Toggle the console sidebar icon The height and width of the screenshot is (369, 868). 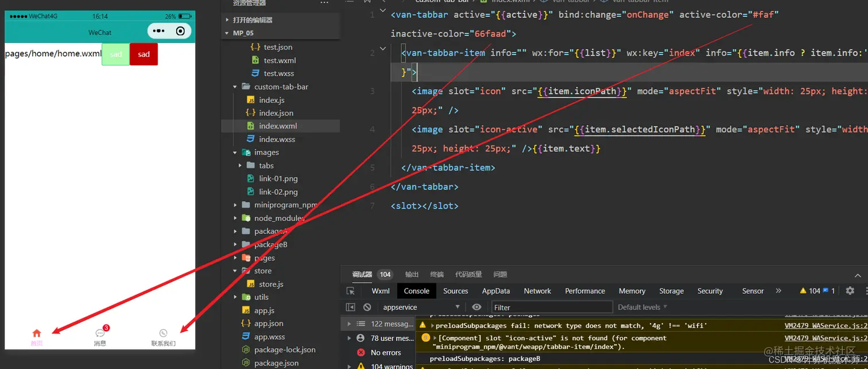(x=351, y=307)
